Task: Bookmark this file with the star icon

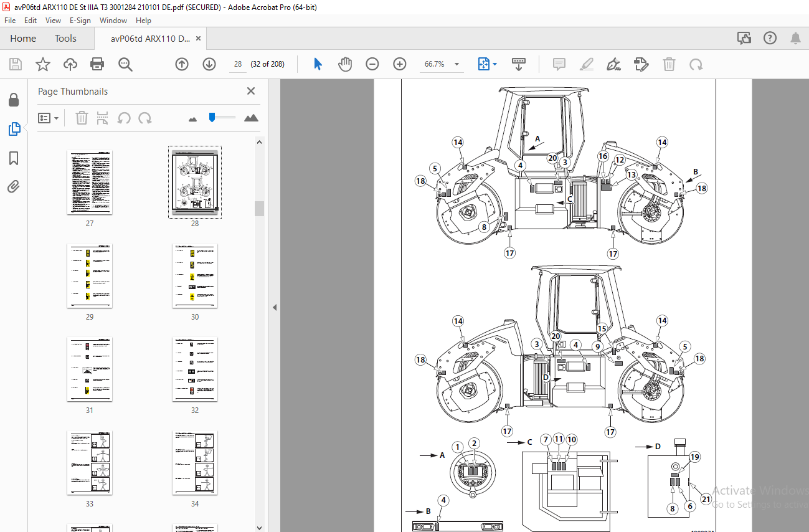Action: [42, 64]
